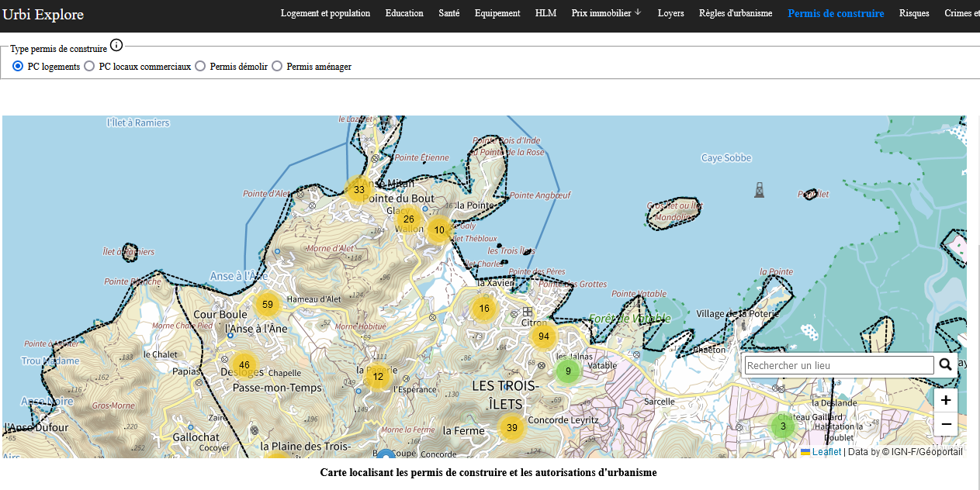
Task: Click the Urbi Explore site title
Action: click(x=43, y=14)
